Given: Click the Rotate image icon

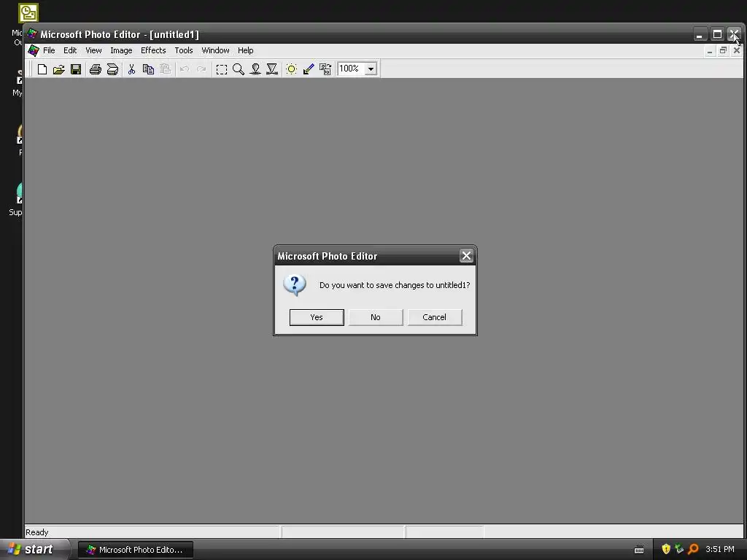Looking at the screenshot, I should pos(325,69).
